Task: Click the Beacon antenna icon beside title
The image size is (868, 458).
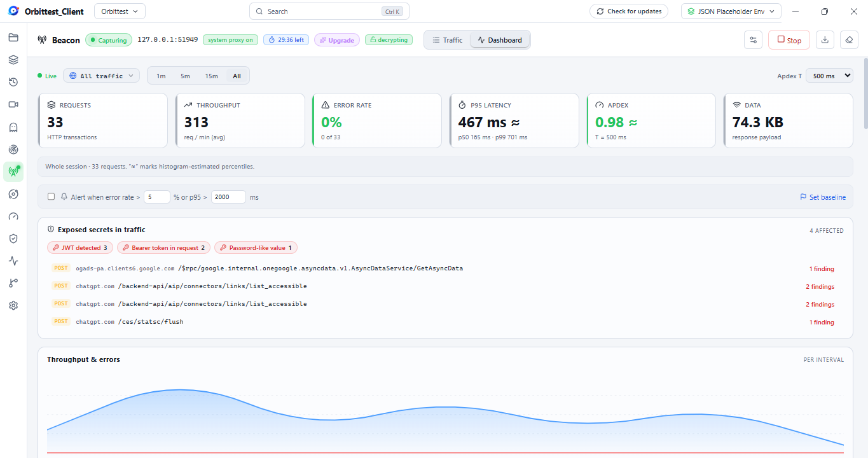Action: pyautogui.click(x=42, y=40)
